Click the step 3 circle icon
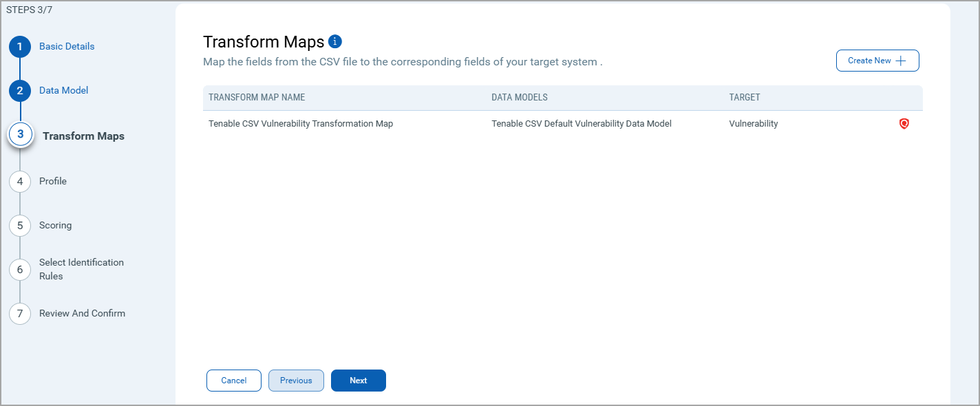980x406 pixels. pos(21,135)
